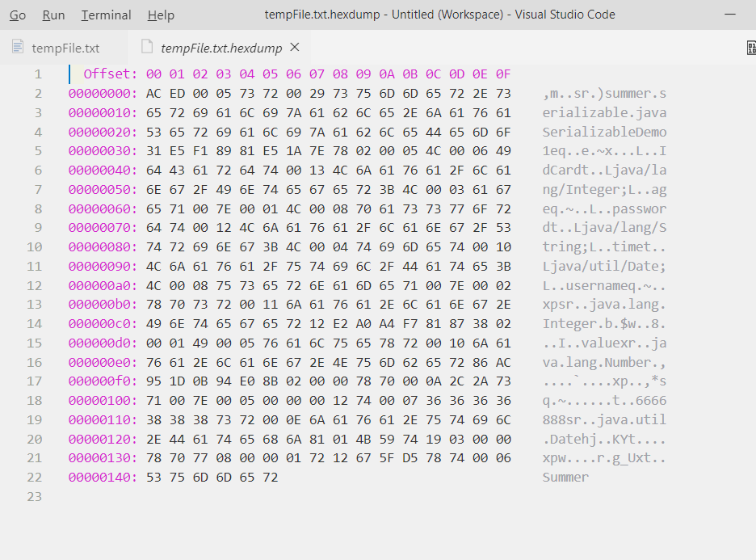Close the tempFile.txt.hexdump tab
Viewport: 756px width, 560px height.
click(295, 47)
